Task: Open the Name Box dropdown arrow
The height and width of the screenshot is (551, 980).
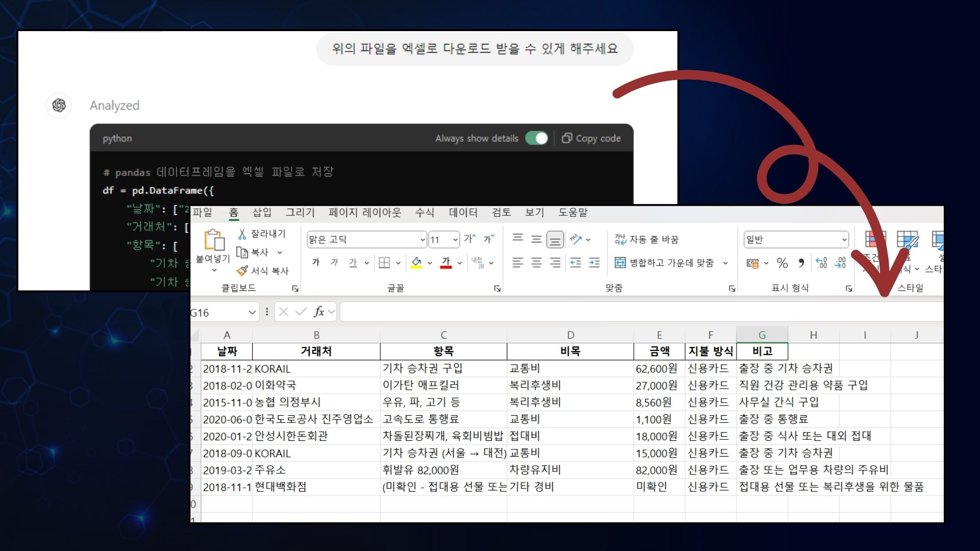Action: [x=252, y=312]
